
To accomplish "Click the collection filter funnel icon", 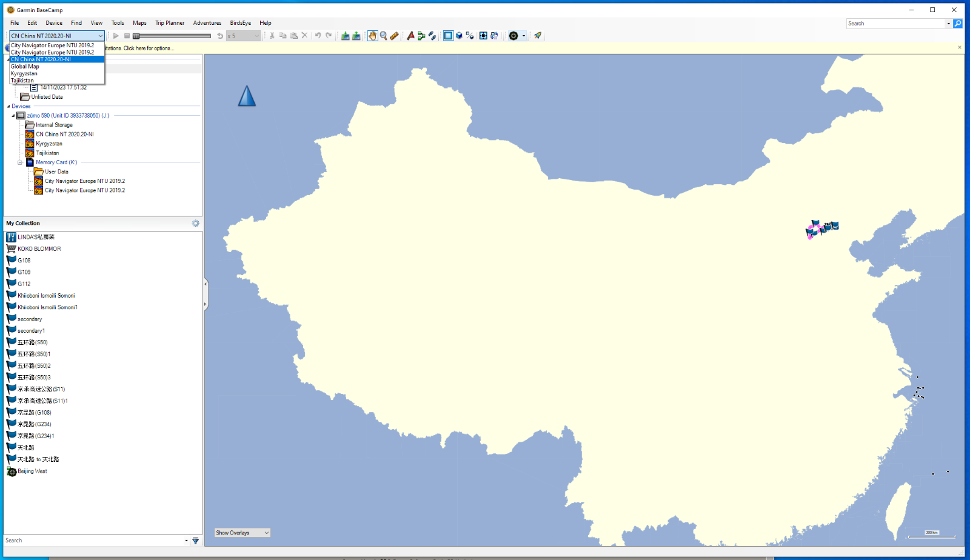I will (196, 541).
